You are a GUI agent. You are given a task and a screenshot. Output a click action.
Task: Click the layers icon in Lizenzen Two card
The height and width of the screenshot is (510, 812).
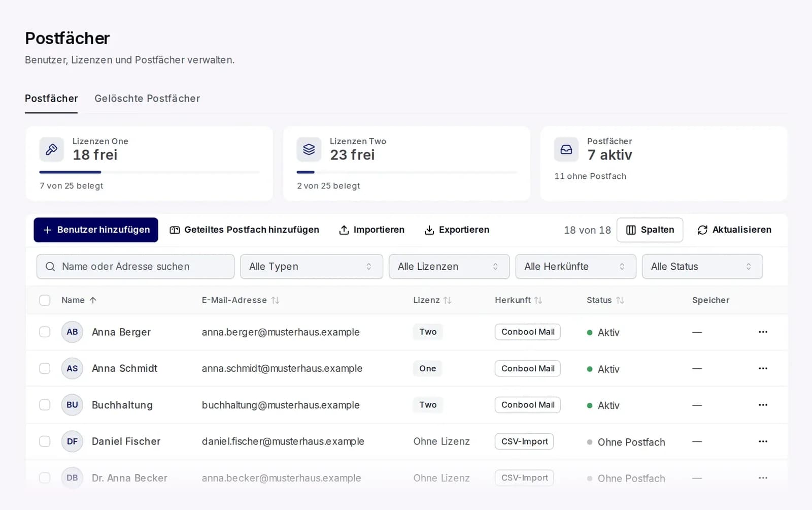(x=309, y=149)
